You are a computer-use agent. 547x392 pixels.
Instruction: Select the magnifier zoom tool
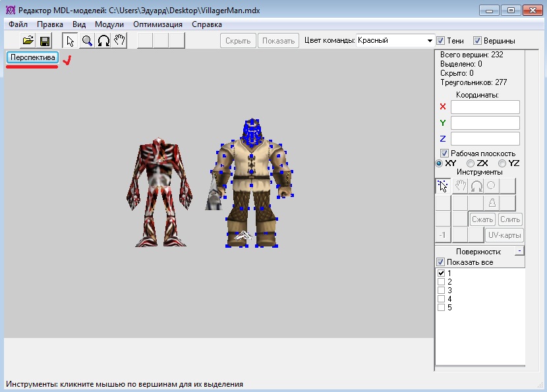coord(87,41)
